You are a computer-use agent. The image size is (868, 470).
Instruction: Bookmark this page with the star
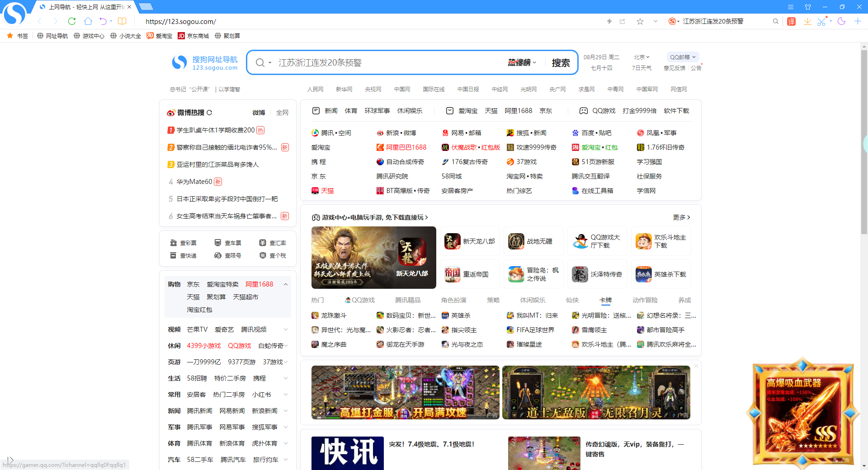(640, 21)
